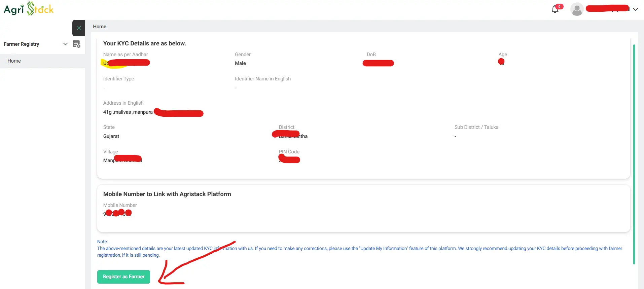
Task: Click the State value Gujarat
Action: [111, 136]
